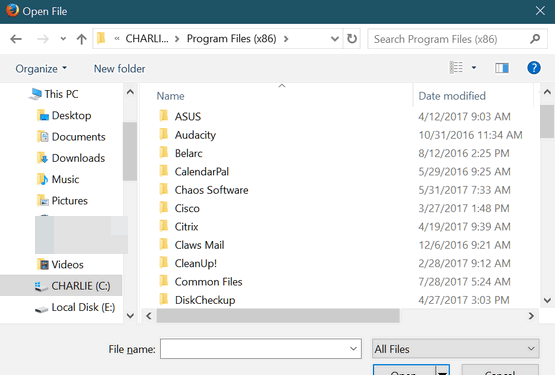Click the horizontal scrollbar thumb
The height and width of the screenshot is (375, 555).
278,316
